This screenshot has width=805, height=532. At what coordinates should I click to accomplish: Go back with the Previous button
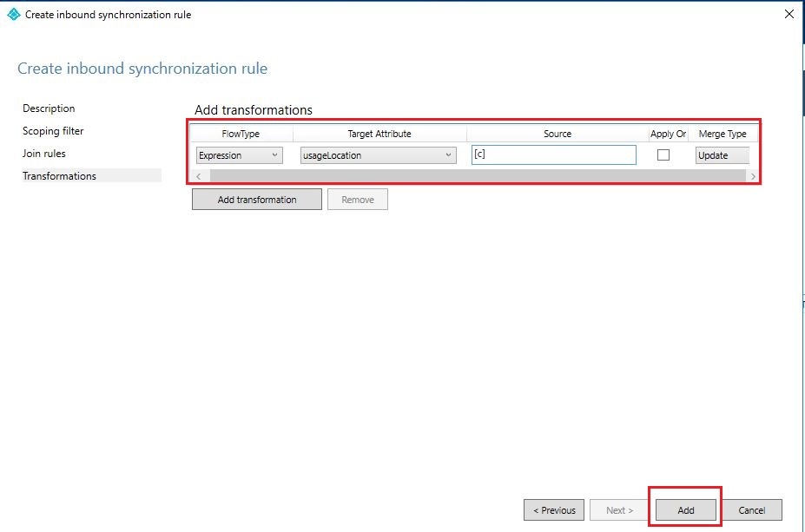[x=554, y=510]
